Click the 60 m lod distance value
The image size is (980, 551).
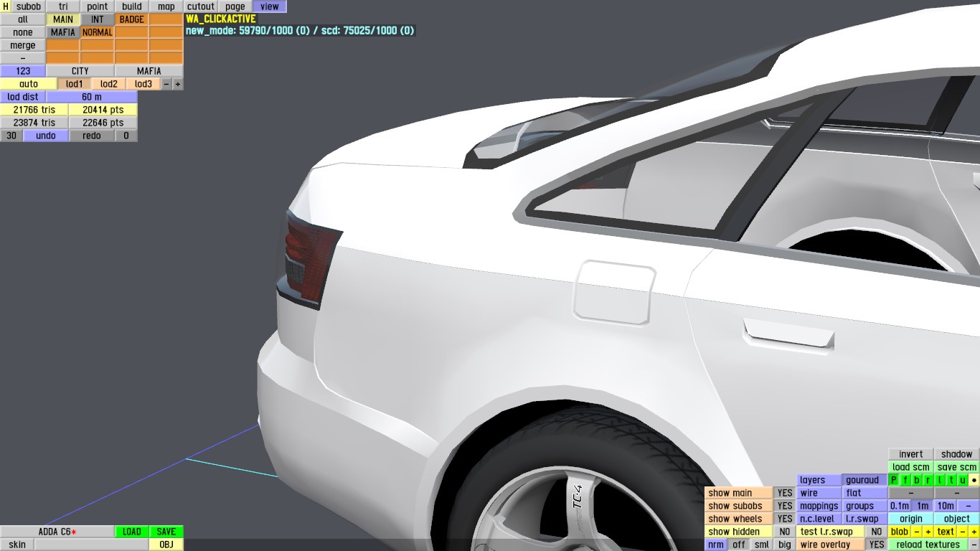click(x=92, y=97)
